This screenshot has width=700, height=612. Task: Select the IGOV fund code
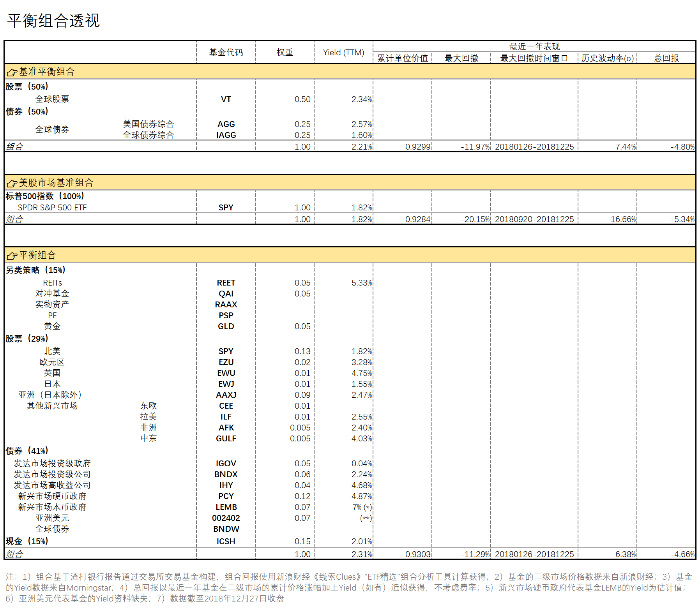226,464
